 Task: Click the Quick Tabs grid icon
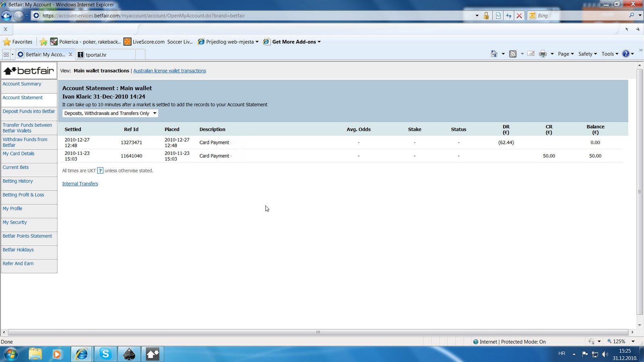[6, 54]
